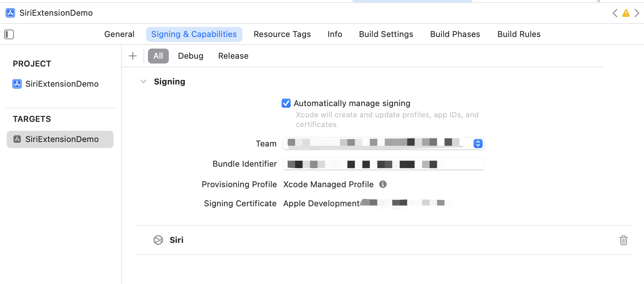
Task: Uncheck Automatically manage signing
Action: point(286,103)
